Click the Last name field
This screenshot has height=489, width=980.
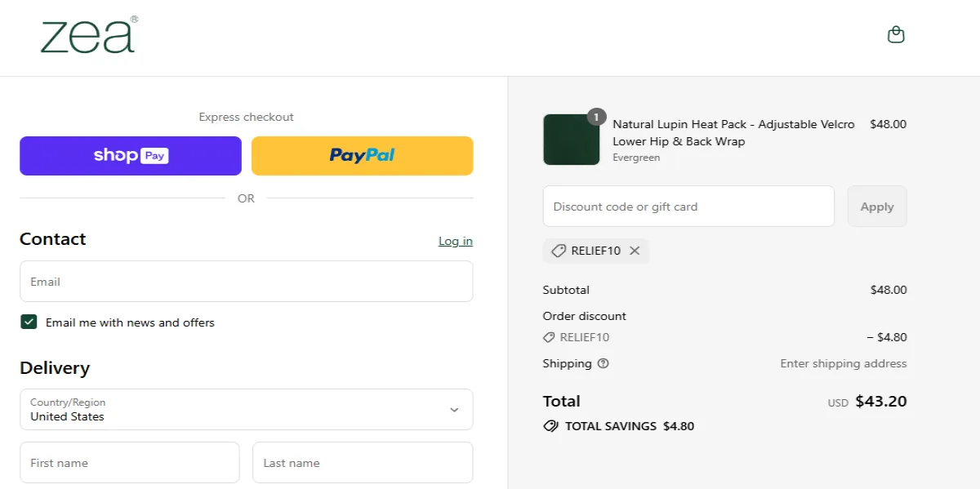[362, 462]
